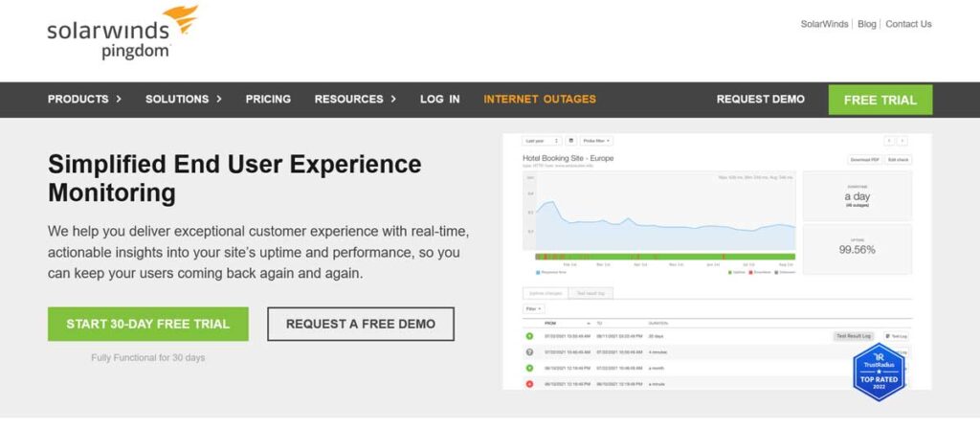The height and width of the screenshot is (429, 980).
Task: Click the Test Result Log tooltip label
Action: click(853, 336)
